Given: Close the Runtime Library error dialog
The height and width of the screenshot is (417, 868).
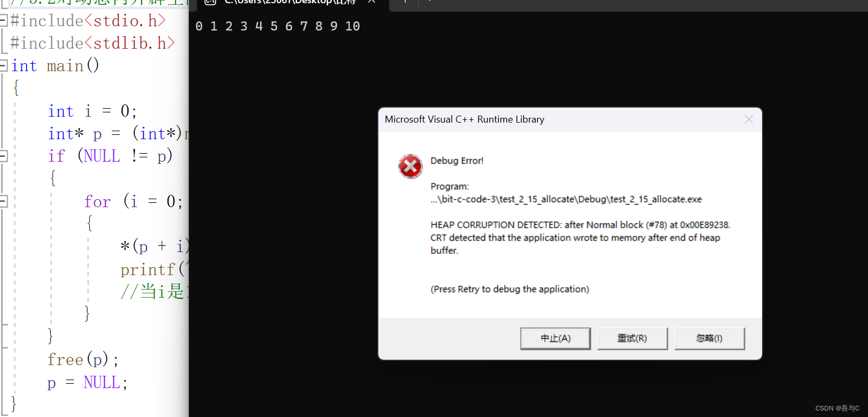Looking at the screenshot, I should click(749, 119).
